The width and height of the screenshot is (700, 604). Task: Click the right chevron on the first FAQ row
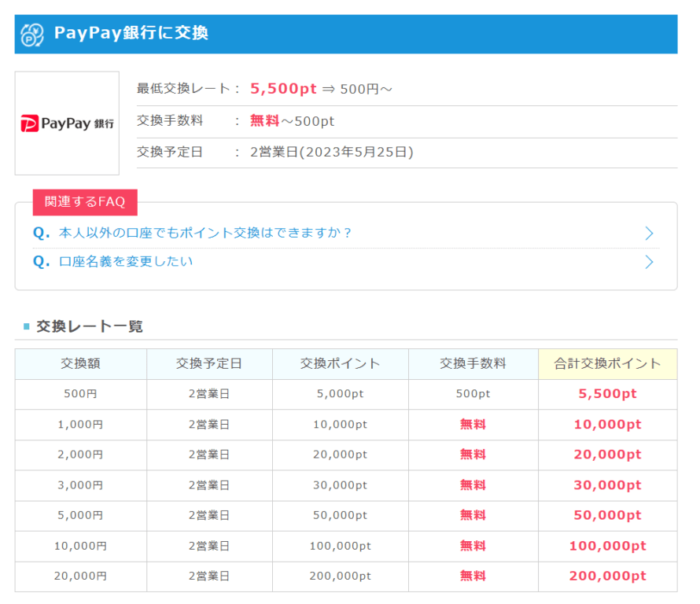pos(648,233)
